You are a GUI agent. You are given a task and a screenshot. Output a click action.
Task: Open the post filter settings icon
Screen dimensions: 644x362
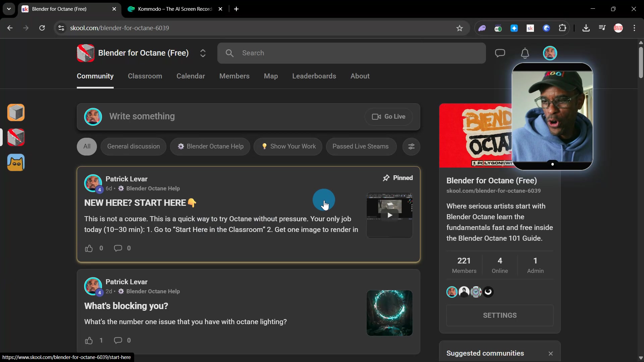[x=411, y=146]
